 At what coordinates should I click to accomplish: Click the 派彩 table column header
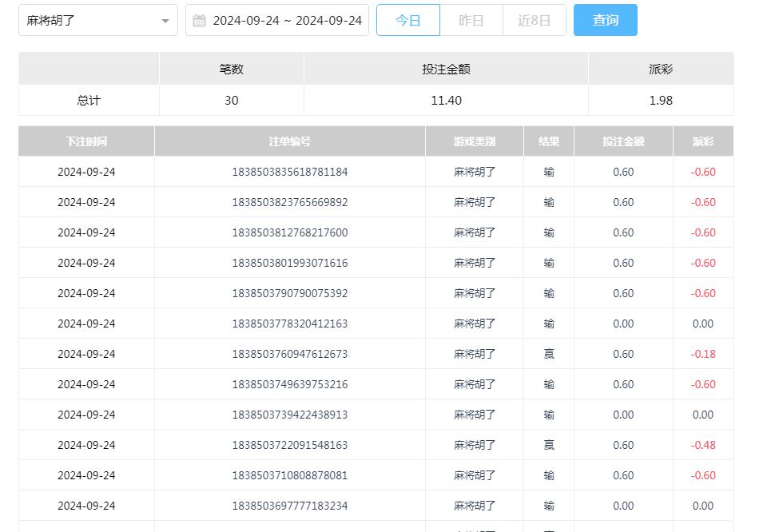[x=703, y=141]
